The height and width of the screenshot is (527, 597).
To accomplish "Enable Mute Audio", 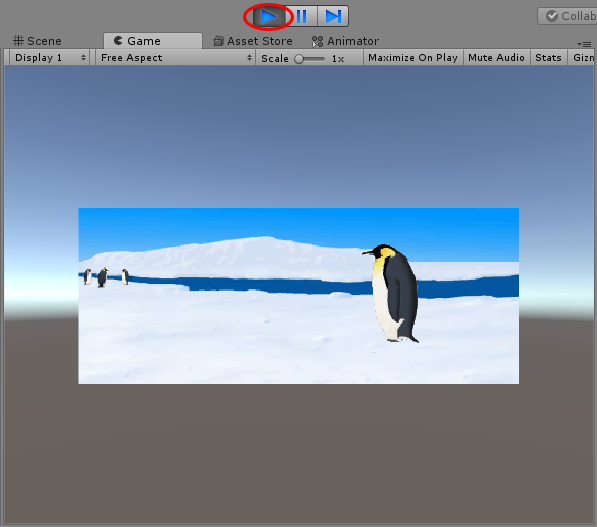I will pyautogui.click(x=496, y=58).
